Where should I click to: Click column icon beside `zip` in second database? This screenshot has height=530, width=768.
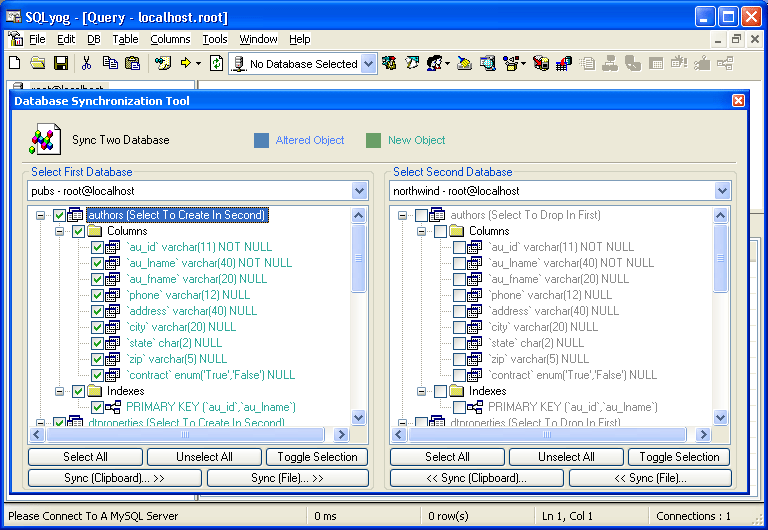475,359
